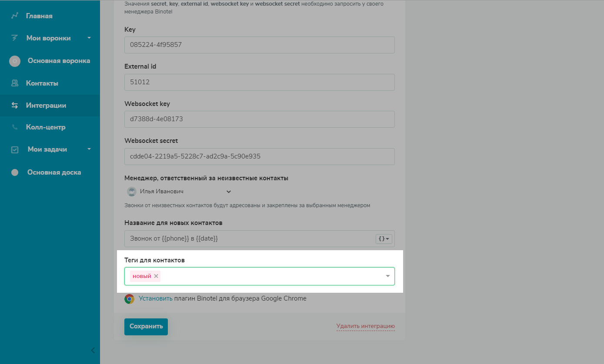Click the Главная chart icon in sidebar

tap(15, 16)
